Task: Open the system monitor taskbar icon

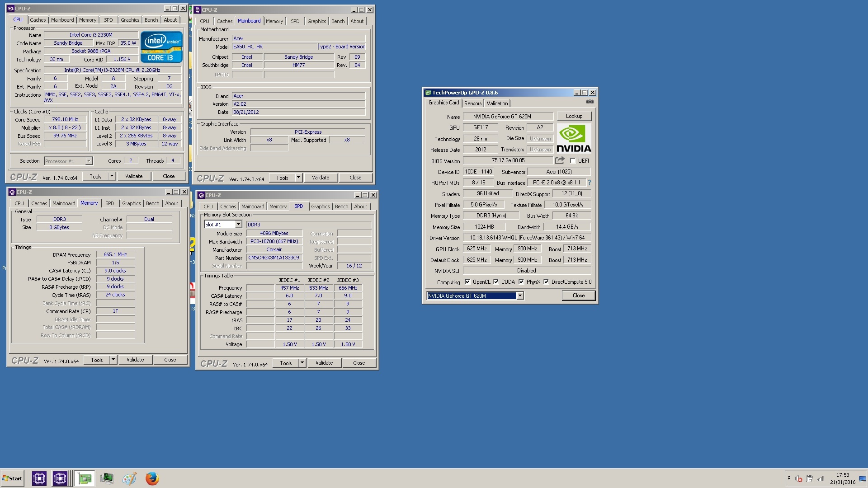Action: 107,479
